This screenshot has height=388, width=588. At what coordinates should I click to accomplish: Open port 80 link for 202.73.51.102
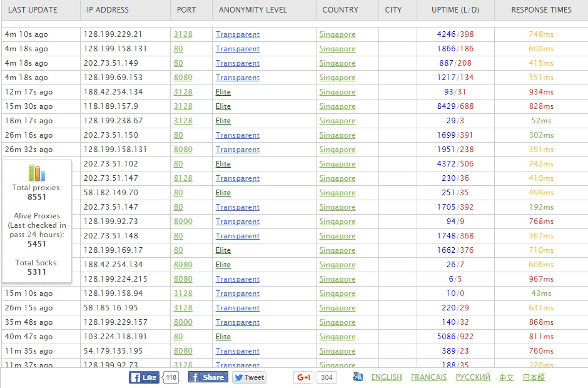[178, 164]
